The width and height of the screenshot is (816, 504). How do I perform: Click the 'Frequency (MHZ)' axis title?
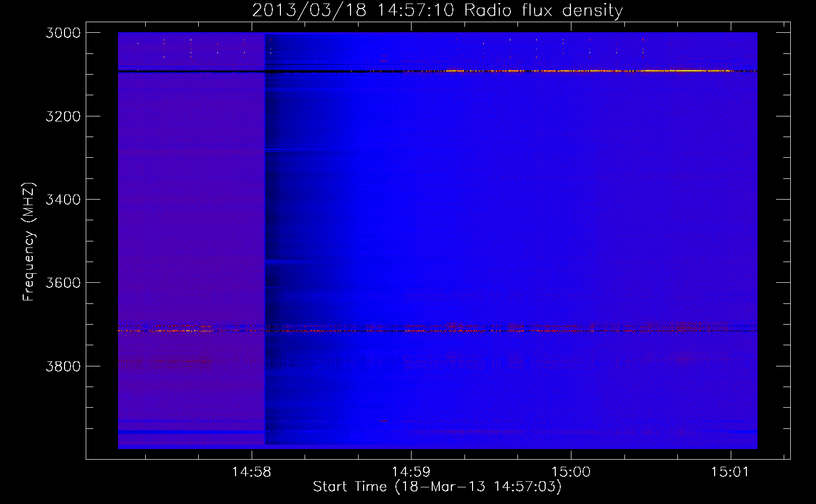pos(29,242)
